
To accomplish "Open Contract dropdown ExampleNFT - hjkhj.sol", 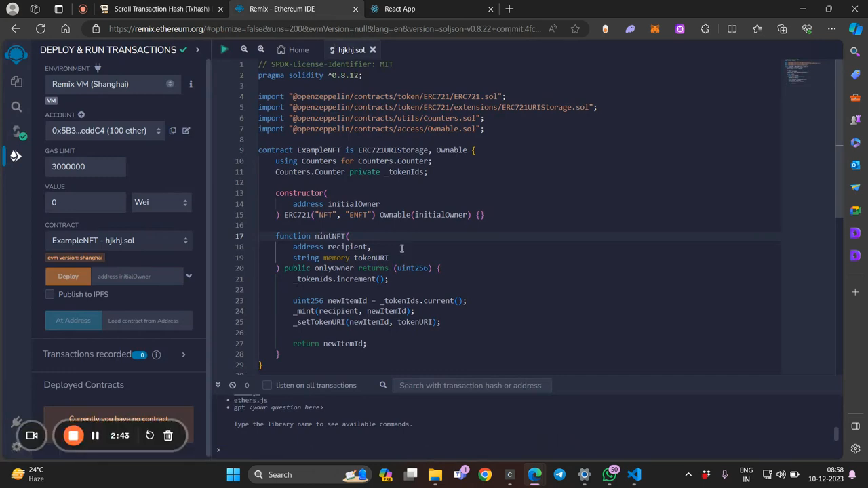I will tap(119, 240).
